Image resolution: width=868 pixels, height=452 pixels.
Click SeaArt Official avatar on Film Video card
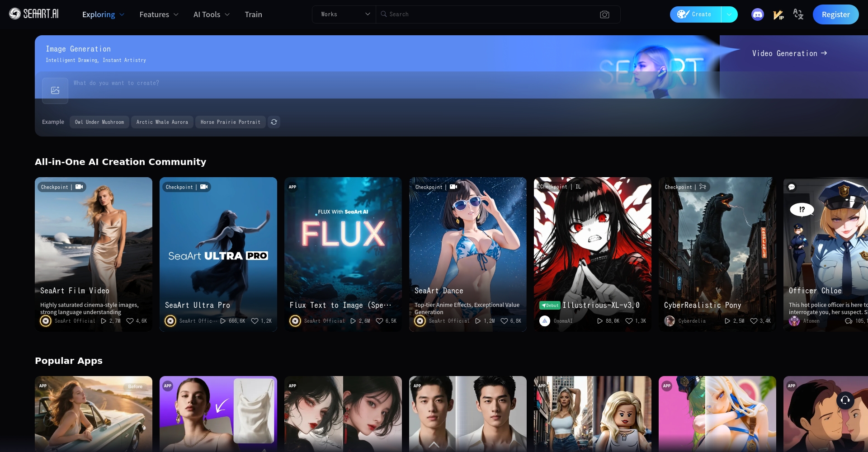[46, 321]
